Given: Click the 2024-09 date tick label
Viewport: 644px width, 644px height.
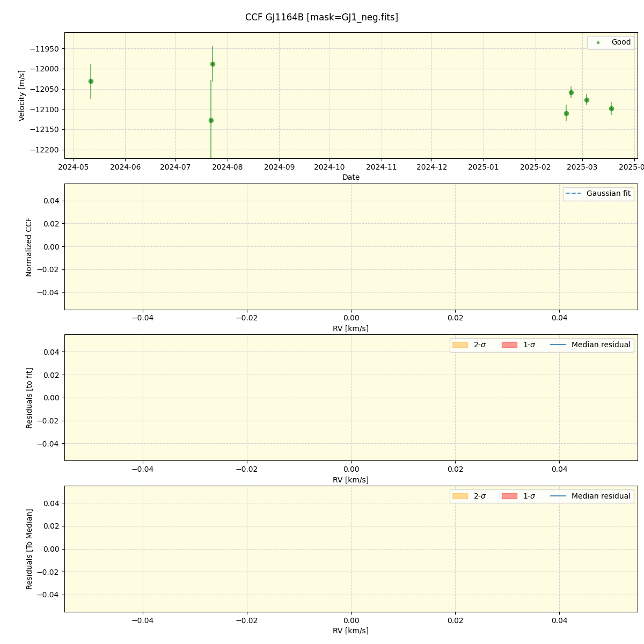Looking at the screenshot, I should [280, 167].
